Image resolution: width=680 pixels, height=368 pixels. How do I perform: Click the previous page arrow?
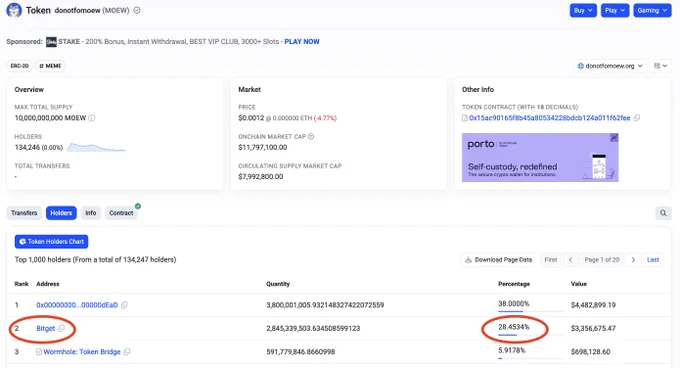pos(571,260)
